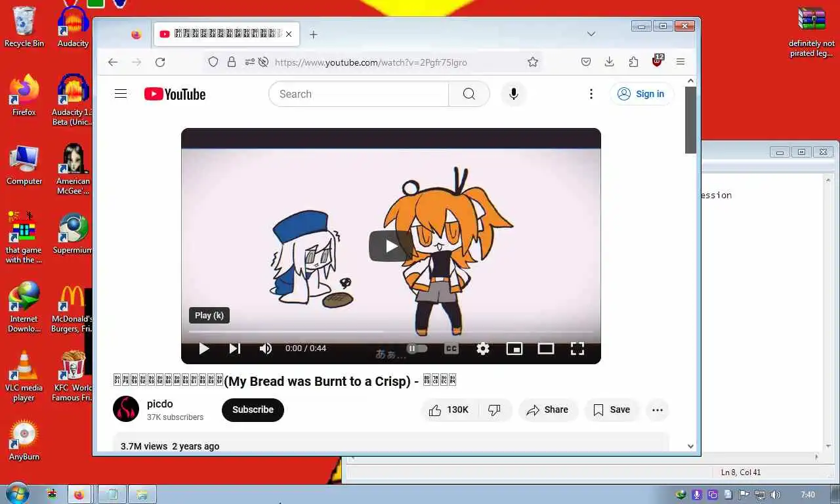Save the video to a playlist
Viewport: 840px width, 504px height.
click(x=612, y=409)
